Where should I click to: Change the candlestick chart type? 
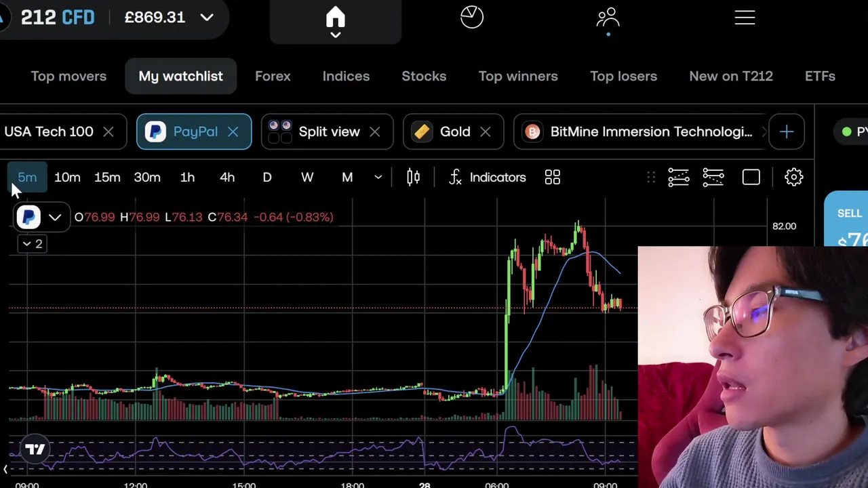413,178
